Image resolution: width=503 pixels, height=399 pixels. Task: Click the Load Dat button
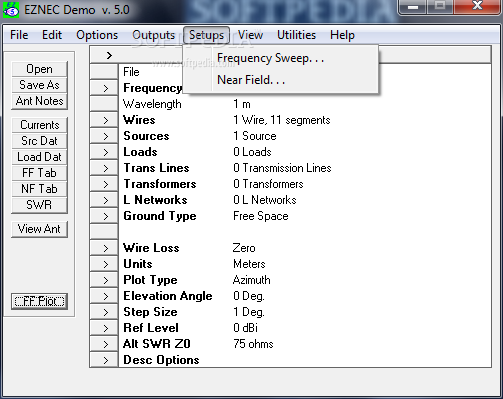pyautogui.click(x=39, y=157)
